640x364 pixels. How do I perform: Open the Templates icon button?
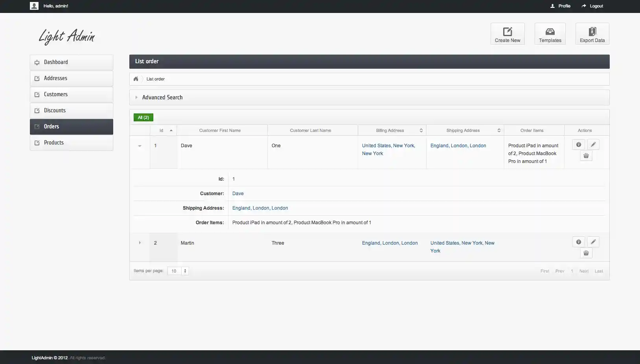pos(550,34)
